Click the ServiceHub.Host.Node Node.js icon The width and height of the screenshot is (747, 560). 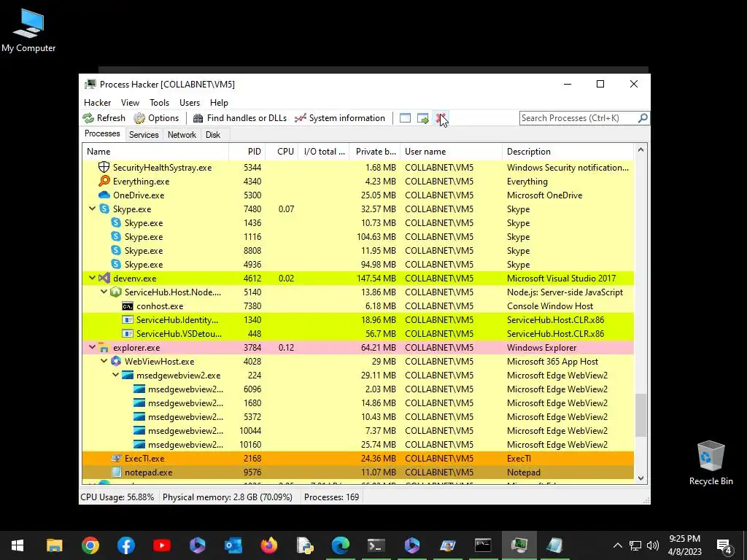click(x=116, y=292)
